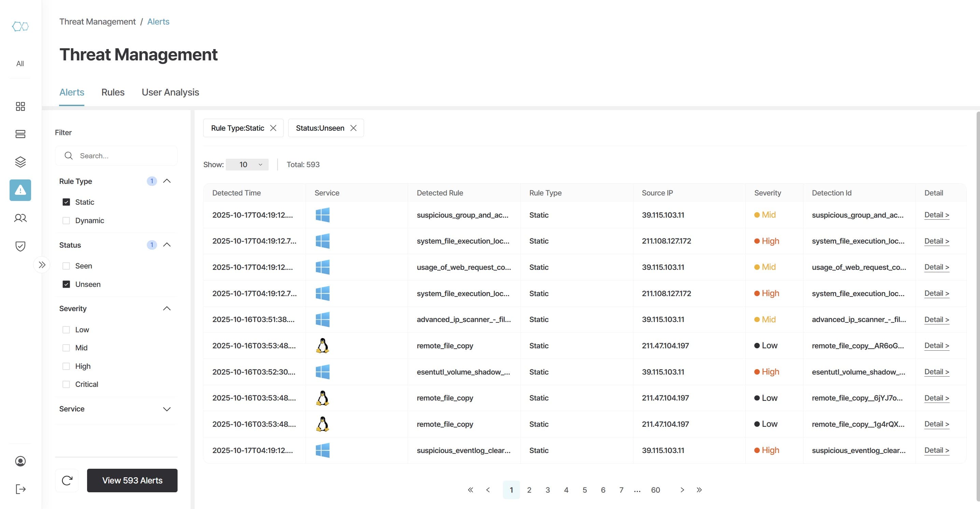Image resolution: width=980 pixels, height=509 pixels.
Task: Click the View 593 Alerts button
Action: tap(132, 480)
